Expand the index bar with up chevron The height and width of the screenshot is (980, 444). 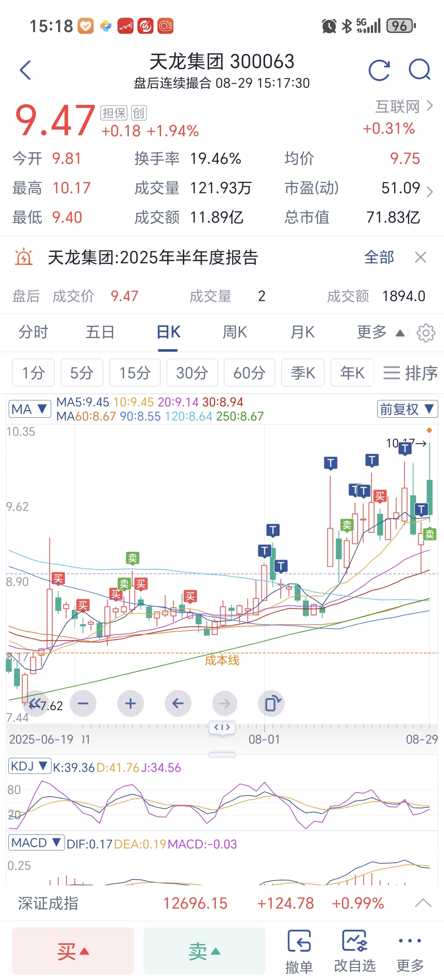[x=423, y=903]
